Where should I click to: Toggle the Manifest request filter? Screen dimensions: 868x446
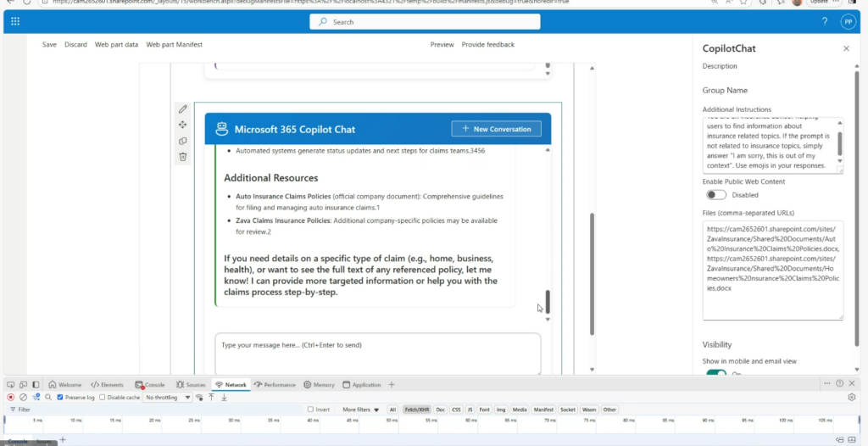(x=543, y=410)
